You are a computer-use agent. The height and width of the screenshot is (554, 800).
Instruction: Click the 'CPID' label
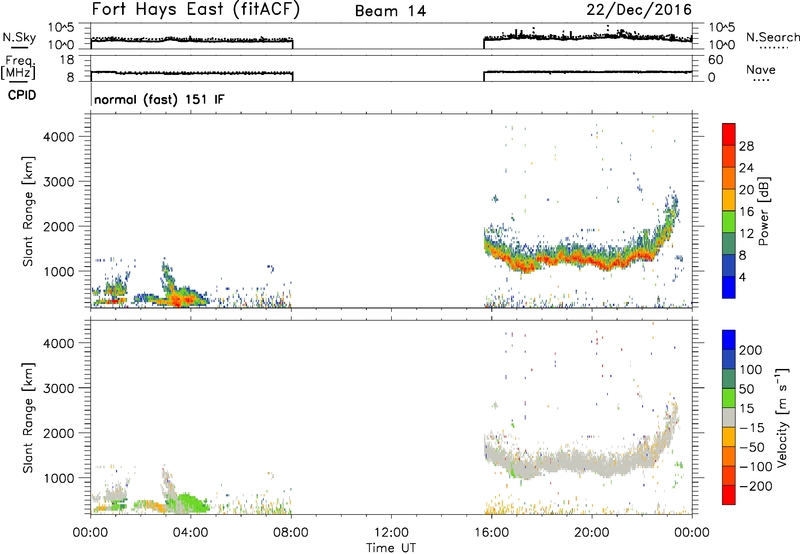click(x=22, y=95)
